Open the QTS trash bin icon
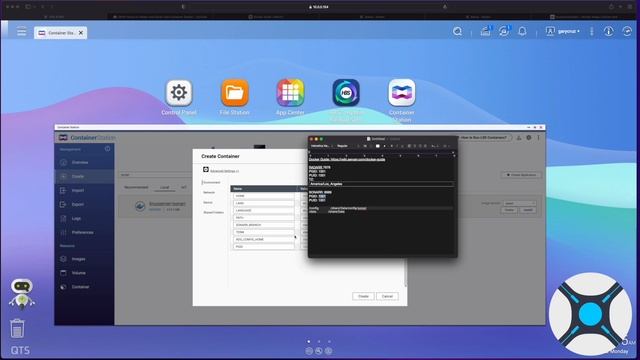This screenshot has height=360, width=640. 17,329
